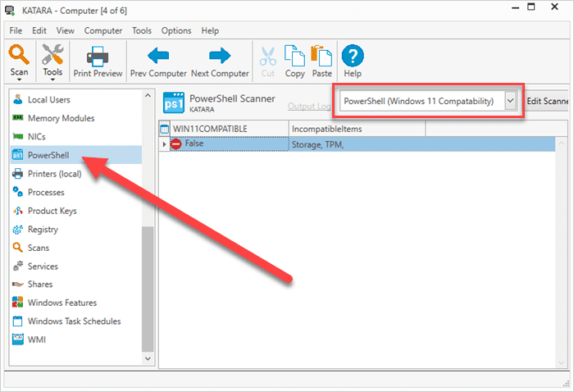The width and height of the screenshot is (574, 392).
Task: Open the Options menu
Action: (x=176, y=30)
